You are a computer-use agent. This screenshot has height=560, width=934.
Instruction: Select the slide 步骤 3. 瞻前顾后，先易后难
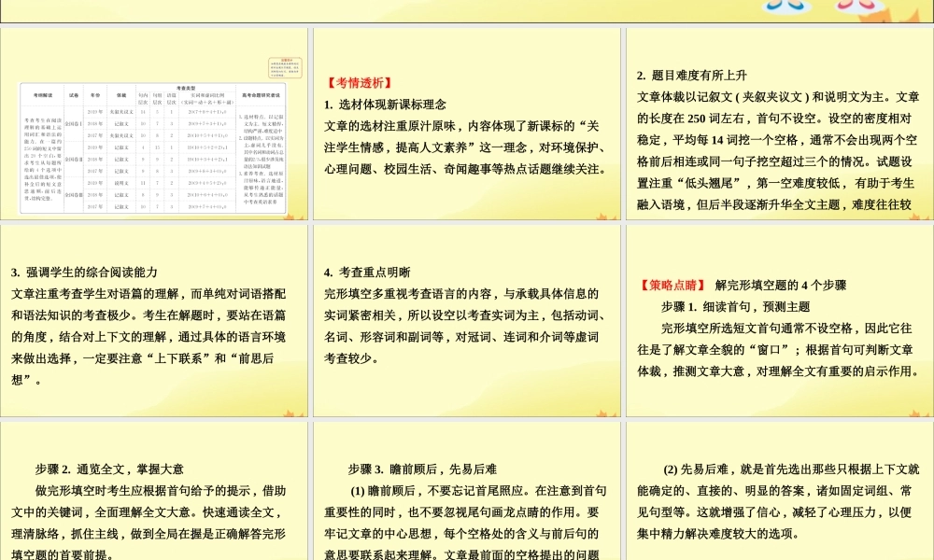click(x=467, y=491)
